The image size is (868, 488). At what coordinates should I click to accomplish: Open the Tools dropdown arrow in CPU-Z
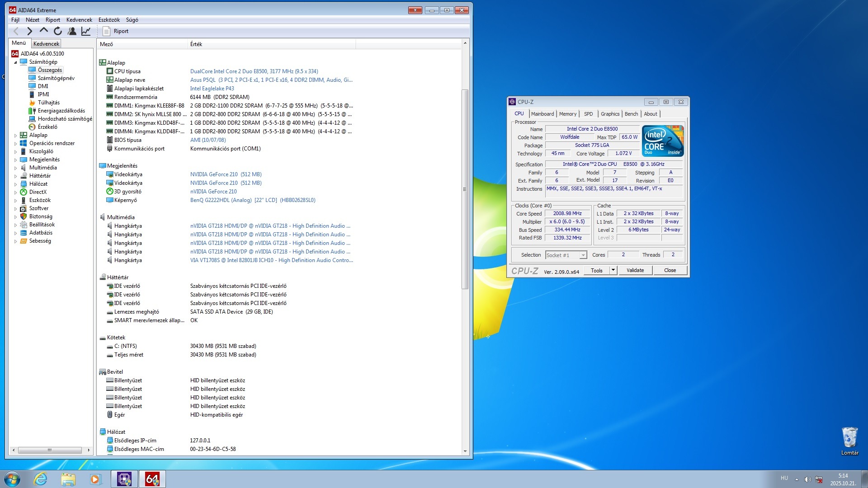pos(613,270)
